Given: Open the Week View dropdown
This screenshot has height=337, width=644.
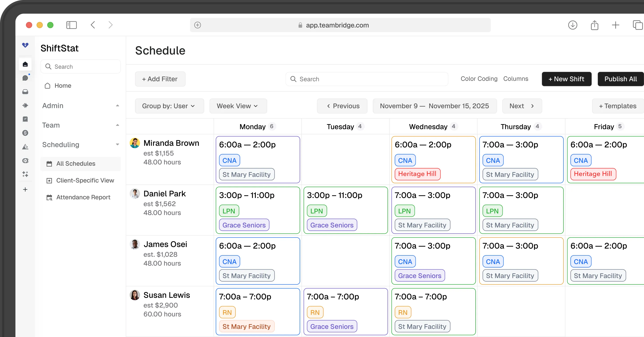Looking at the screenshot, I should (238, 106).
